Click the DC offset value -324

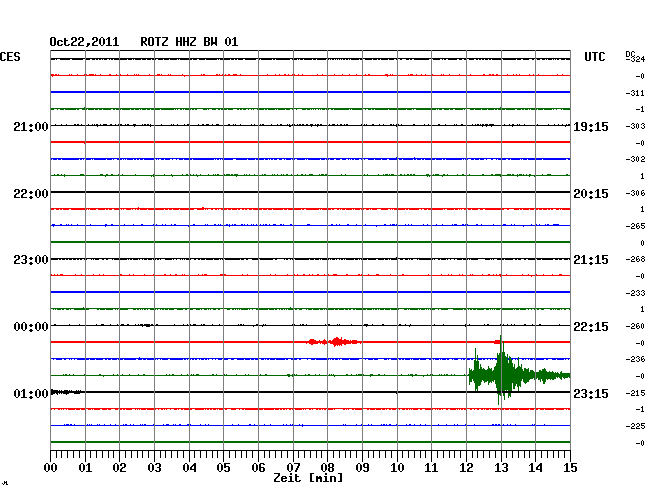click(635, 59)
